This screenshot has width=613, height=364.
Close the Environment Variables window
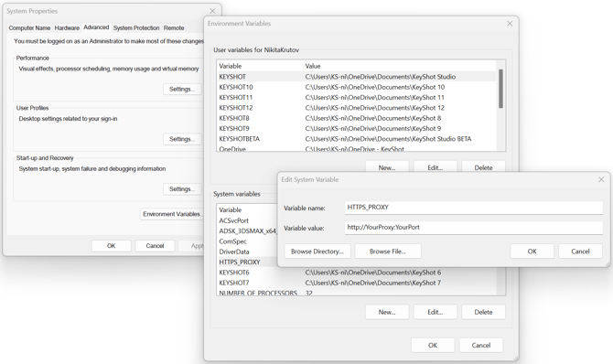(510, 24)
